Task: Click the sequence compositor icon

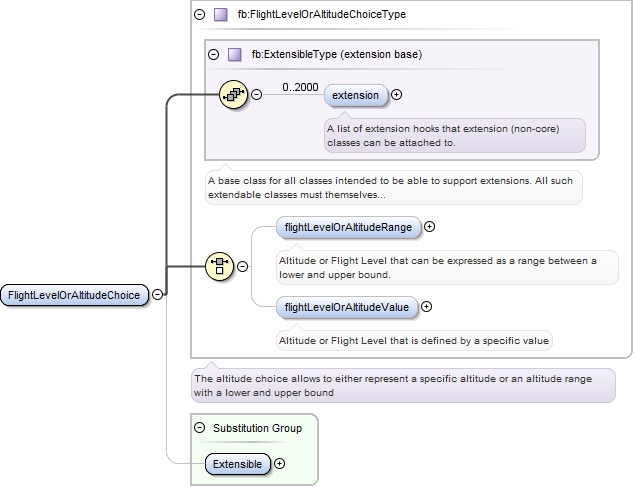Action: 233,95
